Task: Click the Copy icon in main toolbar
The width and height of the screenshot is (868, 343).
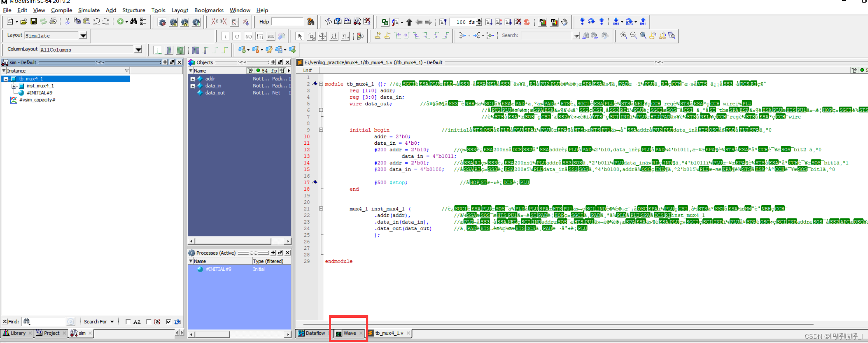Action: tap(77, 22)
